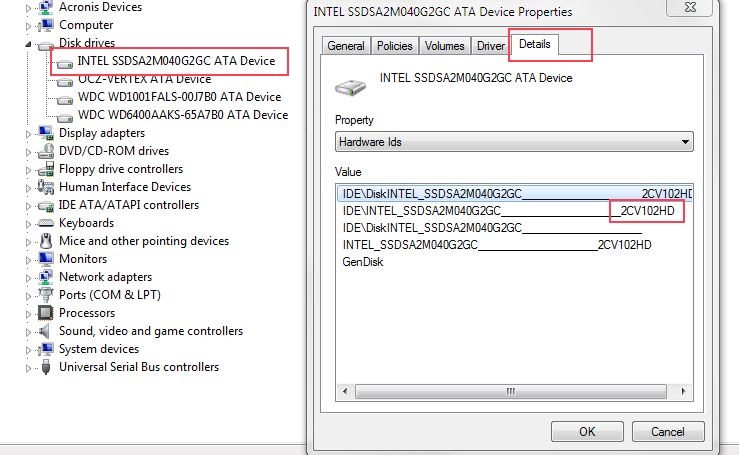Expand the Processors node arrow
739x455 pixels.
28,314
